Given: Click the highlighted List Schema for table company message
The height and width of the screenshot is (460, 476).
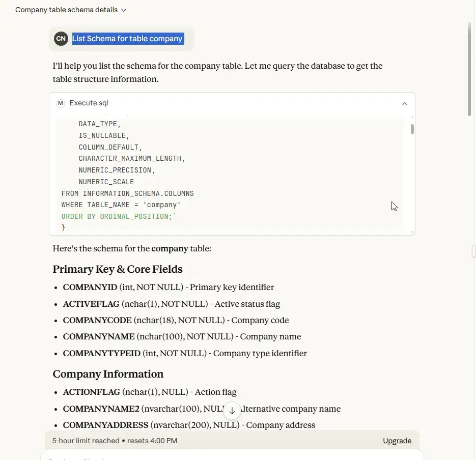Looking at the screenshot, I should pyautogui.click(x=127, y=39).
